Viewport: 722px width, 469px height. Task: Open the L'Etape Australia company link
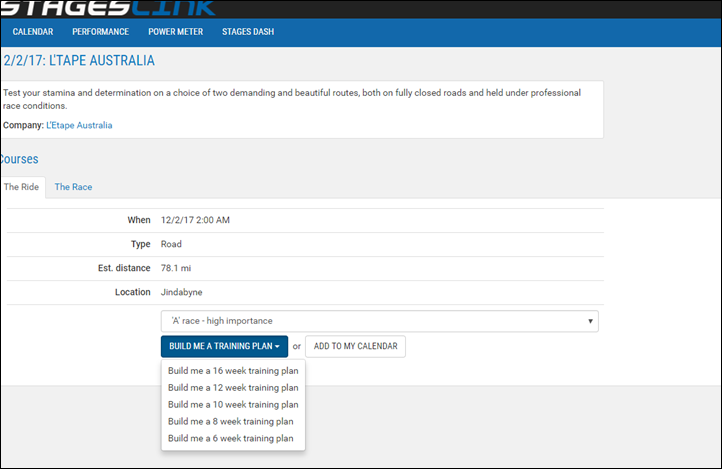pyautogui.click(x=79, y=125)
